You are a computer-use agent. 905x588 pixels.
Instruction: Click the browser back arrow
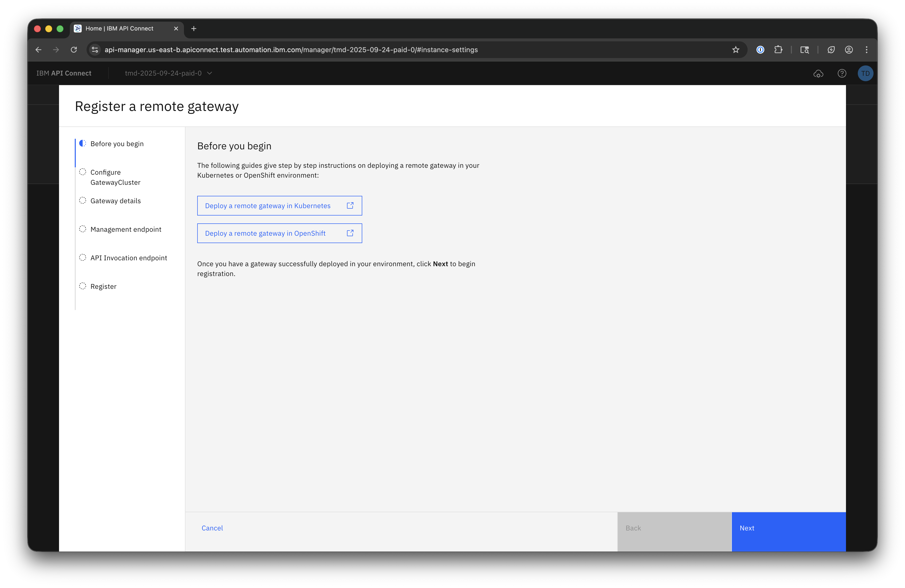pyautogui.click(x=38, y=50)
